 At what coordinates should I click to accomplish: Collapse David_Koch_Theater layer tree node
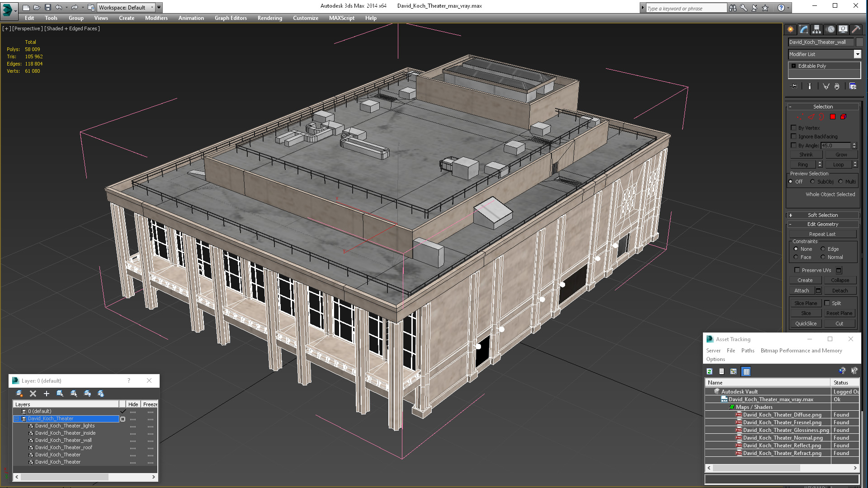coord(17,419)
